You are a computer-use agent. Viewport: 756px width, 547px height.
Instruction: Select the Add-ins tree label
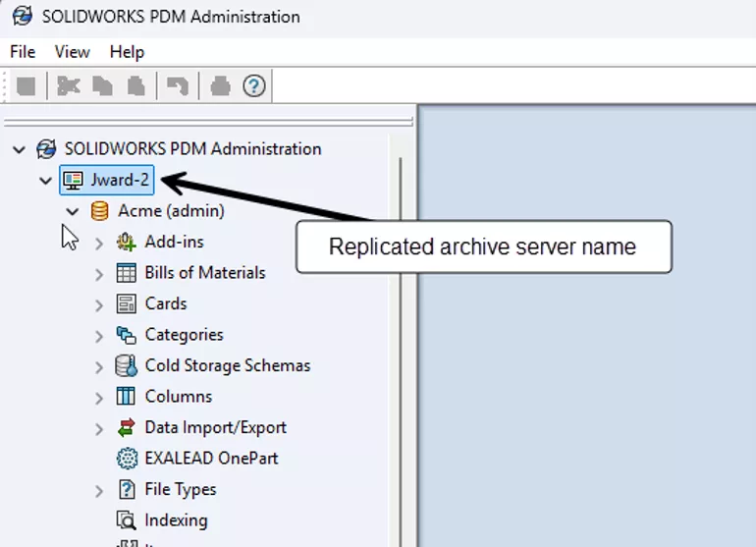174,242
